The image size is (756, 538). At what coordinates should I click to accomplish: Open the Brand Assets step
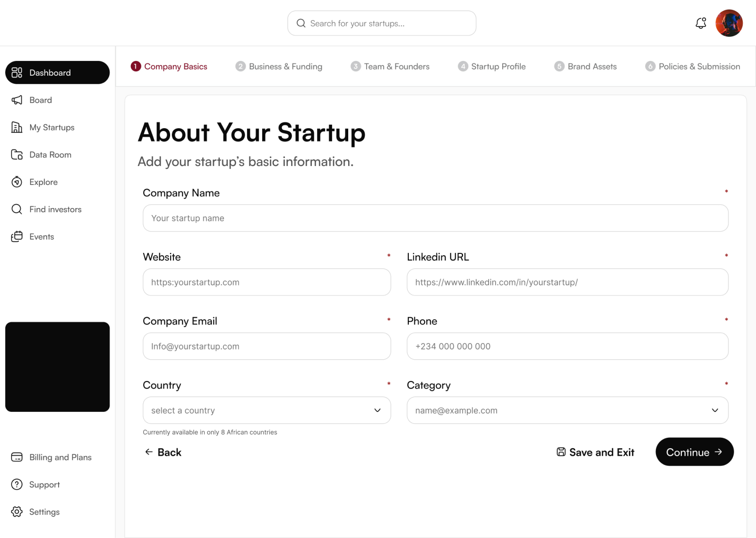point(585,66)
